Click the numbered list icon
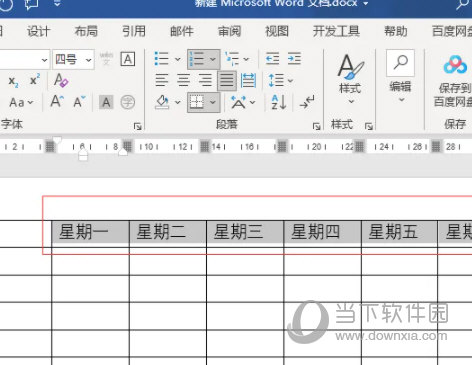 click(197, 59)
